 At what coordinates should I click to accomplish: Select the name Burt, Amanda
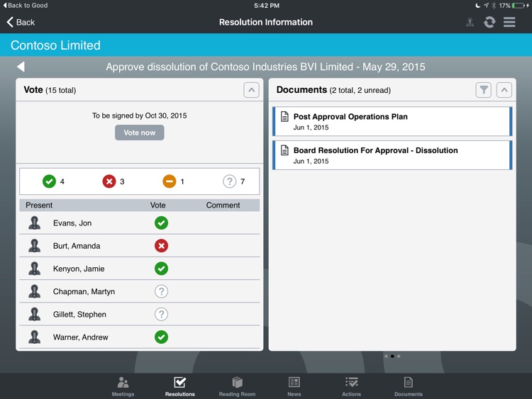coord(77,246)
